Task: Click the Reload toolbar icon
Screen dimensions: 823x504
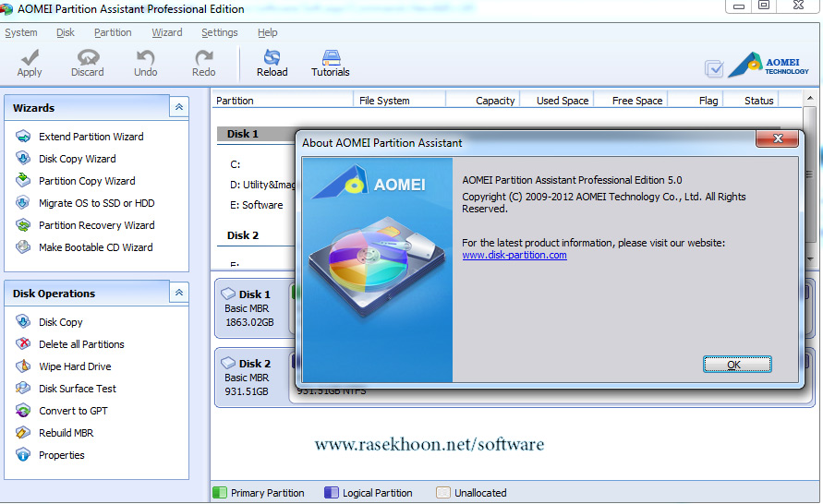Action: pyautogui.click(x=272, y=56)
